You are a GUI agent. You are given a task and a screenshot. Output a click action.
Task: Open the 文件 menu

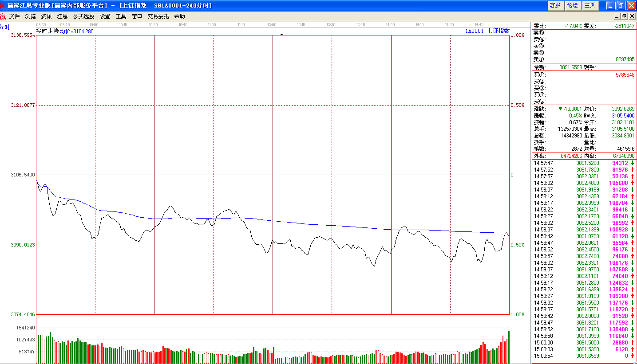(15, 16)
